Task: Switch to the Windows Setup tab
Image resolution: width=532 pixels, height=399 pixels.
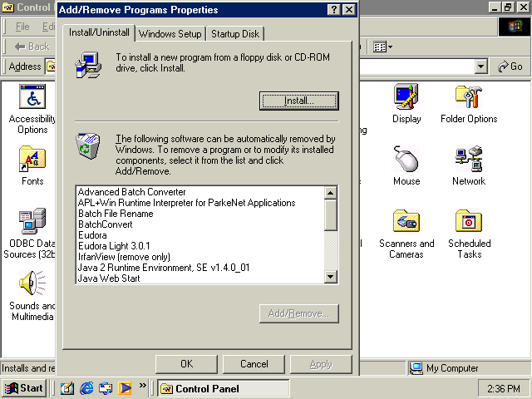Action: (x=170, y=34)
